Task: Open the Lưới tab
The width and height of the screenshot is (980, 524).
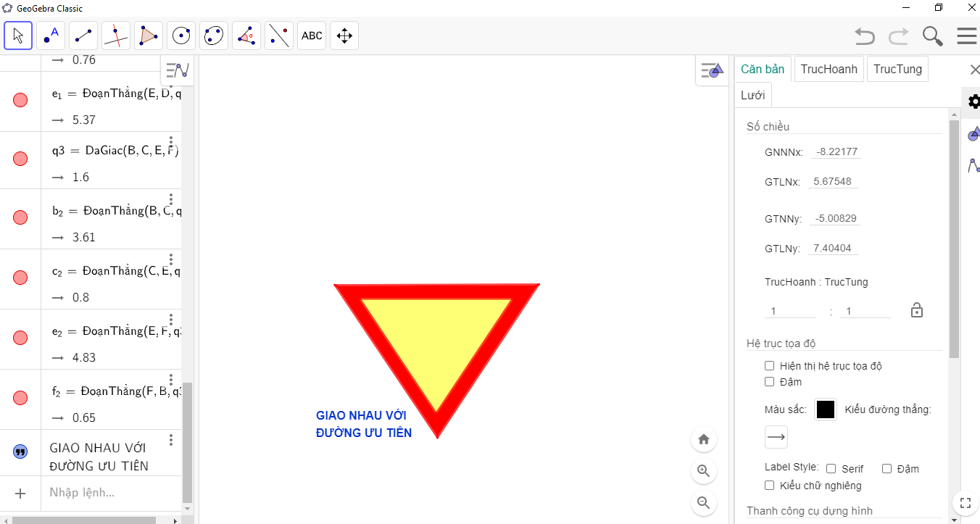Action: pyautogui.click(x=752, y=96)
